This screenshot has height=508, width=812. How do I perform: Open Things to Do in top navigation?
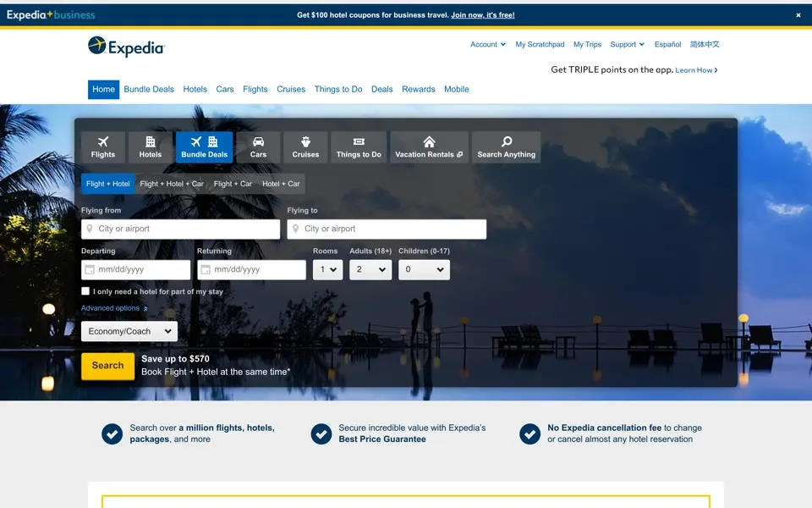(x=338, y=89)
